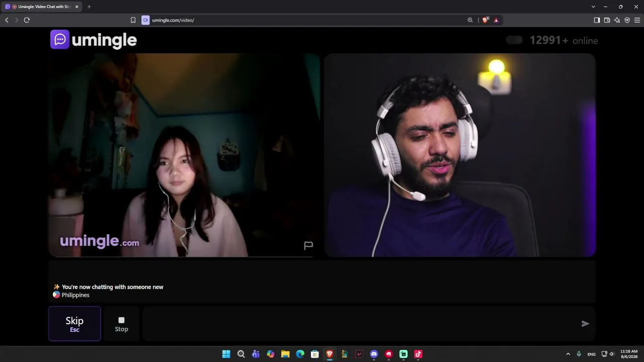Image resolution: width=644 pixels, height=362 pixels.
Task: Open the taskbar volume control
Action: 612,354
